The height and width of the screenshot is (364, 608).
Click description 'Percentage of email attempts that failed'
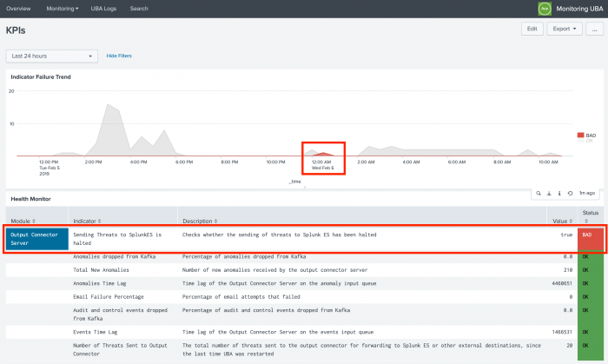pyautogui.click(x=241, y=296)
